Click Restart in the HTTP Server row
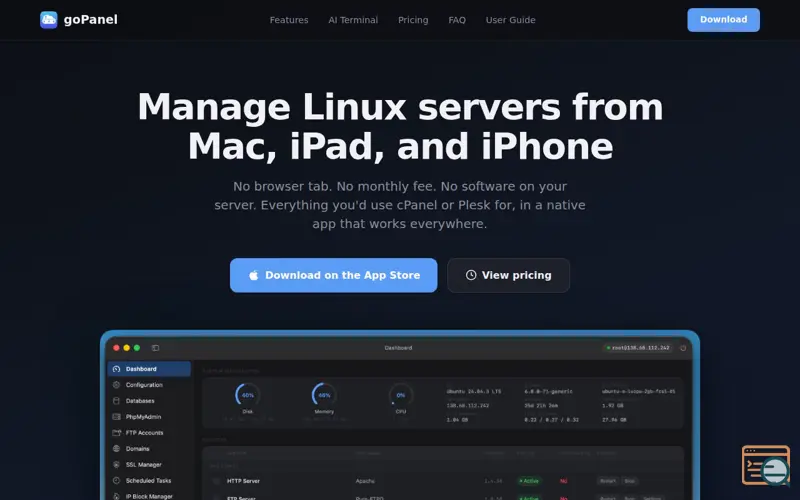 point(608,481)
